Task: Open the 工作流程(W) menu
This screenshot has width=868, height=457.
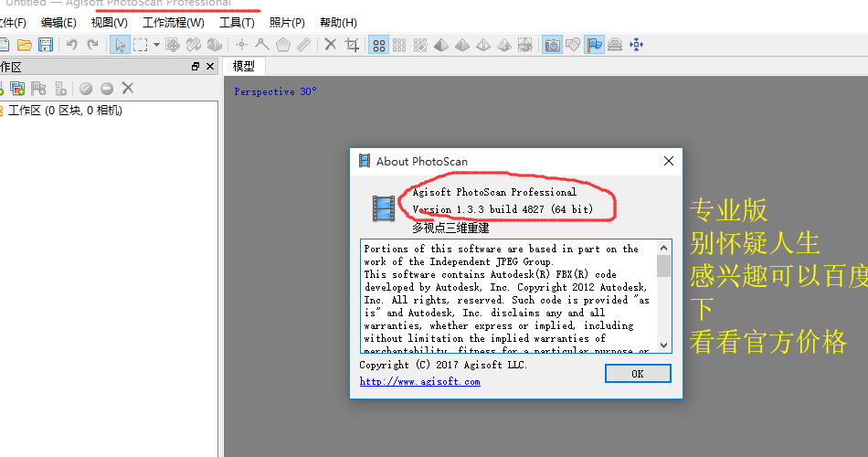Action: pos(174,23)
